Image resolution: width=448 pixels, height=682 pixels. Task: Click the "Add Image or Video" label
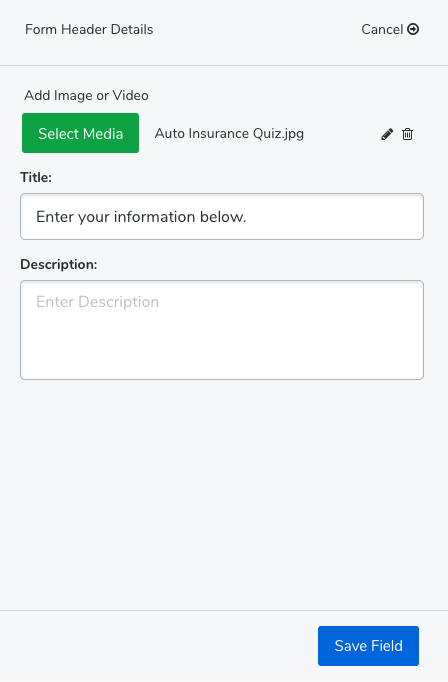pyautogui.click(x=87, y=95)
